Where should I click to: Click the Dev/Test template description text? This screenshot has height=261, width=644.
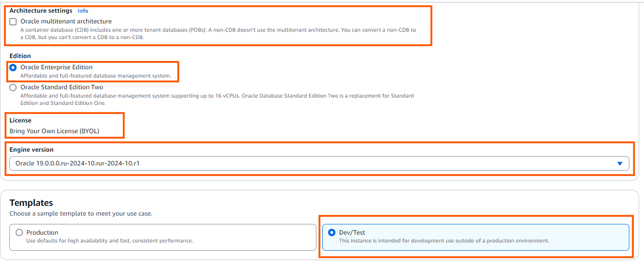[x=444, y=241]
